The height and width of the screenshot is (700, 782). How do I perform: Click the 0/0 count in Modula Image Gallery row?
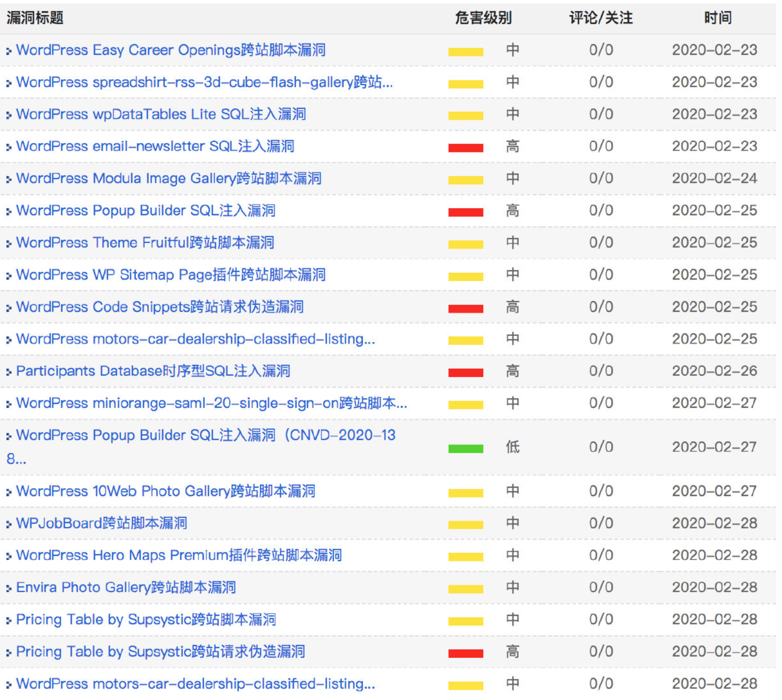point(601,178)
